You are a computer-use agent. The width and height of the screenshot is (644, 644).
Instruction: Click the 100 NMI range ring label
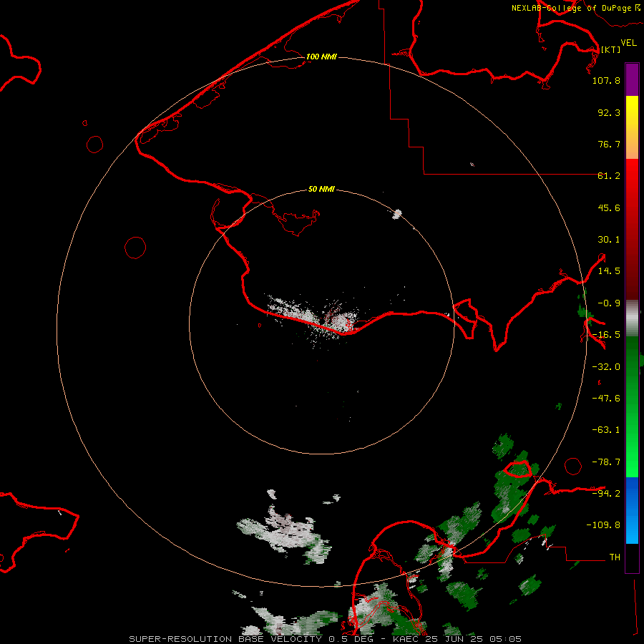coord(321,57)
